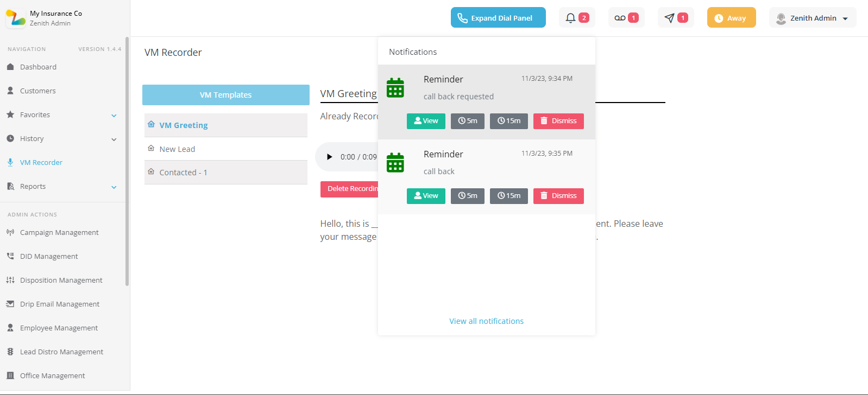
Task: Click the Expand Dial Panel button
Action: click(x=498, y=17)
